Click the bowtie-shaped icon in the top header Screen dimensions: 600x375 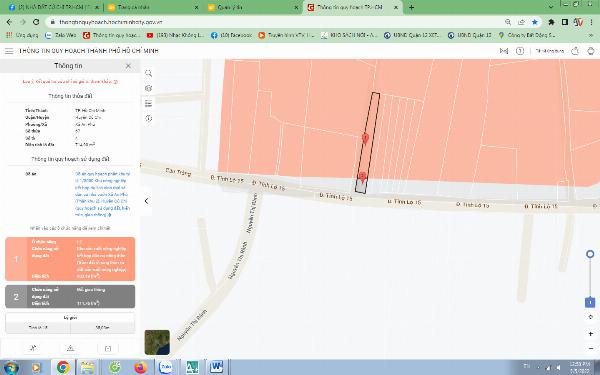pyautogui.click(x=504, y=51)
